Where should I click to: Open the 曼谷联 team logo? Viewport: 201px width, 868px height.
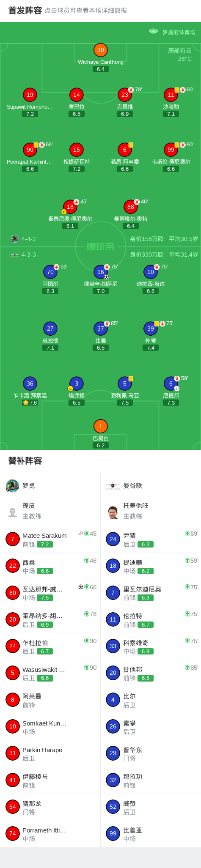pyautogui.click(x=113, y=486)
